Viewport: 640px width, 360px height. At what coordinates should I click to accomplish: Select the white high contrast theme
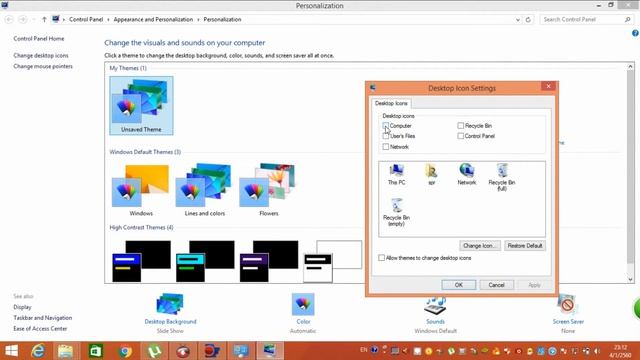tap(333, 261)
